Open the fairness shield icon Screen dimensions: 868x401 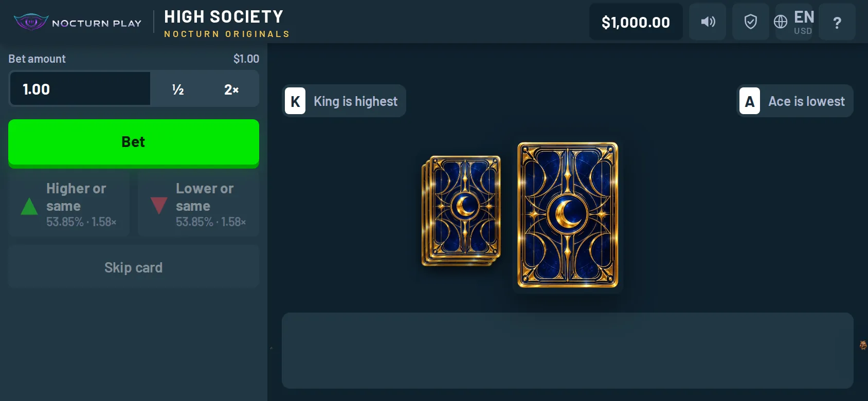(x=751, y=22)
